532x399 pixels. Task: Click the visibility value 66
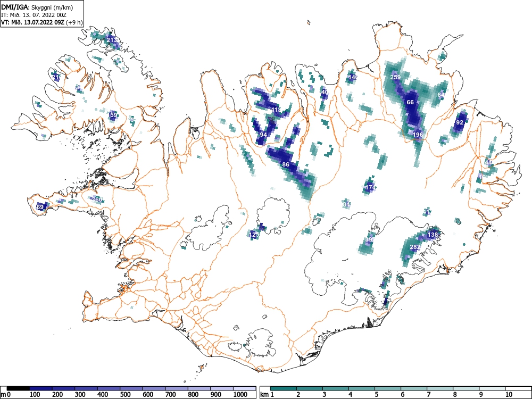(x=410, y=102)
